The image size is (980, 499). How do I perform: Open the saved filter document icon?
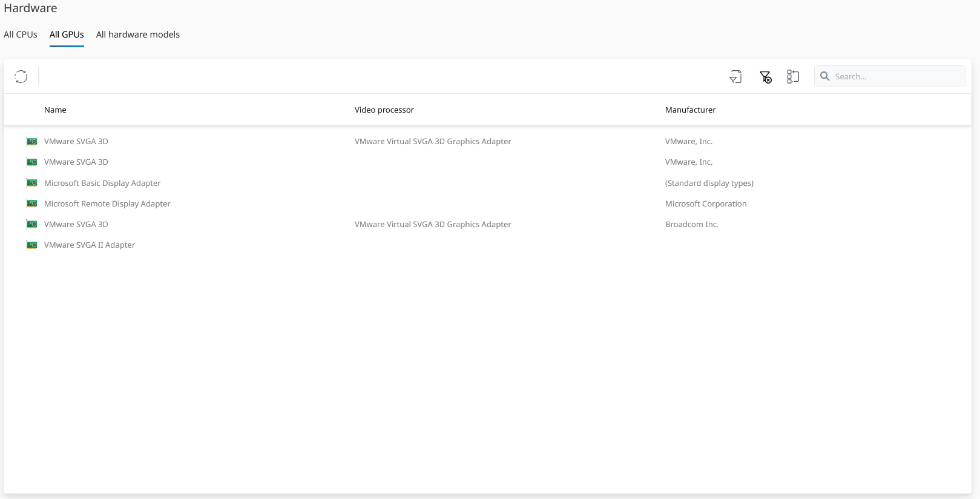[735, 77]
